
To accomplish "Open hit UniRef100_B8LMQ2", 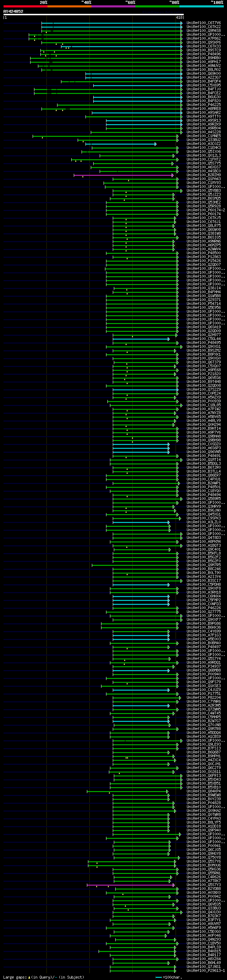I will [203, 69].
